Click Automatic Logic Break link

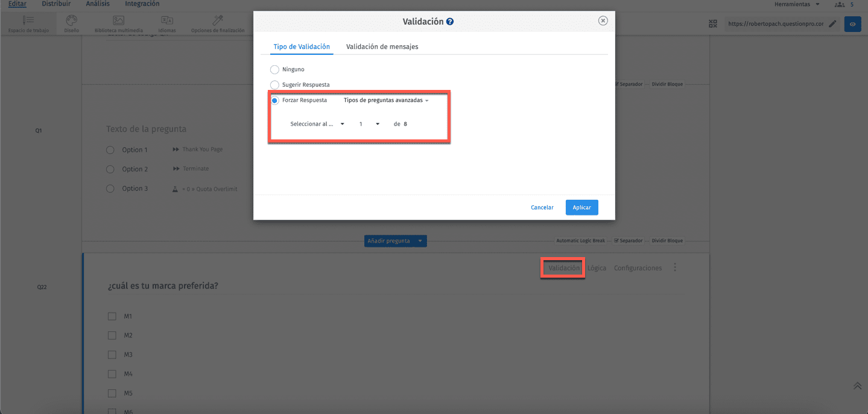click(x=580, y=241)
